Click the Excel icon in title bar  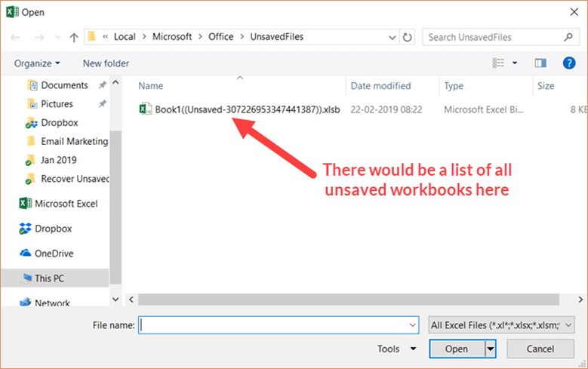12,12
